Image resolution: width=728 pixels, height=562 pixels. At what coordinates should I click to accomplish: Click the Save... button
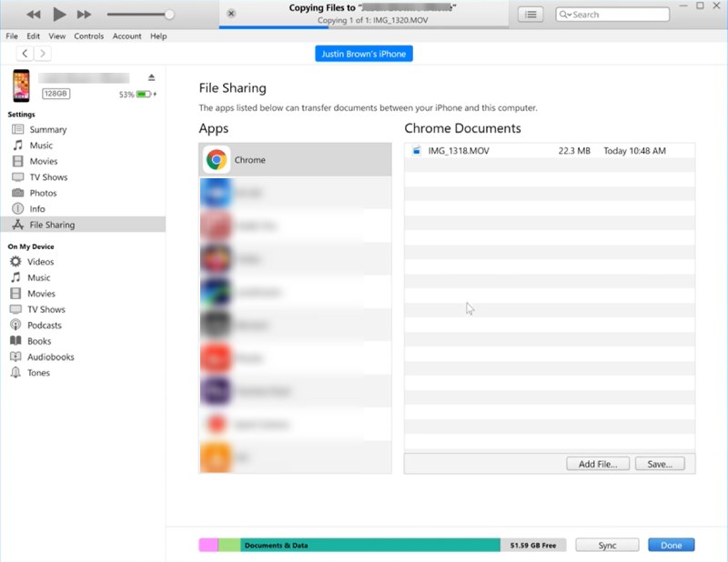click(660, 464)
